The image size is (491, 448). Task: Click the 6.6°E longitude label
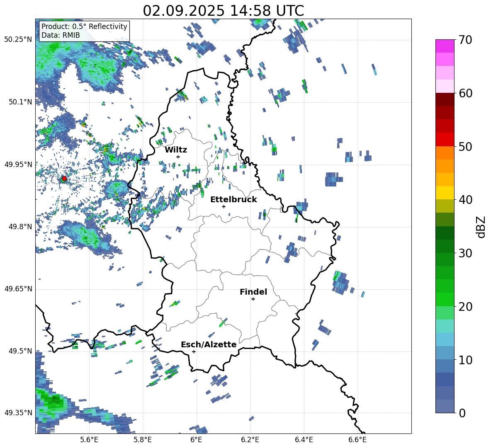click(357, 440)
